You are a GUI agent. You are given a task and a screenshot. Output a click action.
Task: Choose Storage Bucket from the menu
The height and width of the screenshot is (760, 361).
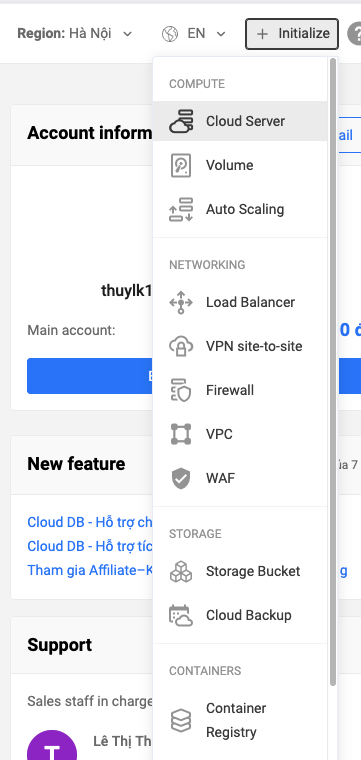[x=240, y=571]
